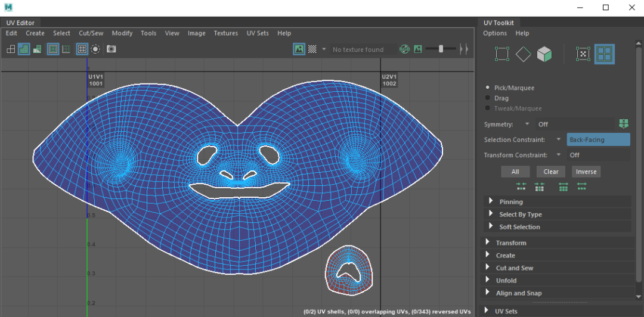Select the face selection cube icon
This screenshot has height=317, width=644.
tap(544, 55)
